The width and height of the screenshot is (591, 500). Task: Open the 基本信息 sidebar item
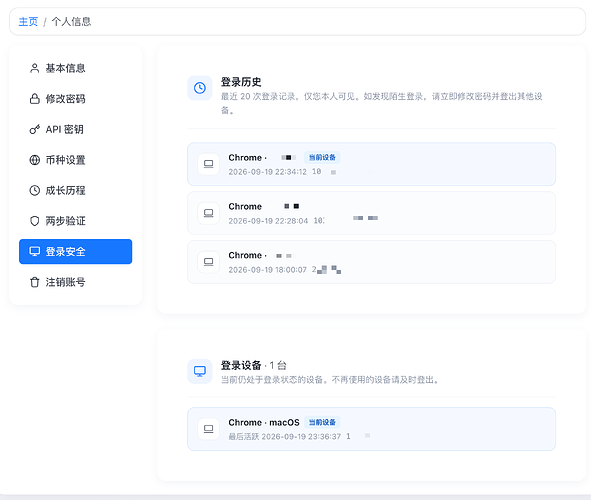[75, 68]
